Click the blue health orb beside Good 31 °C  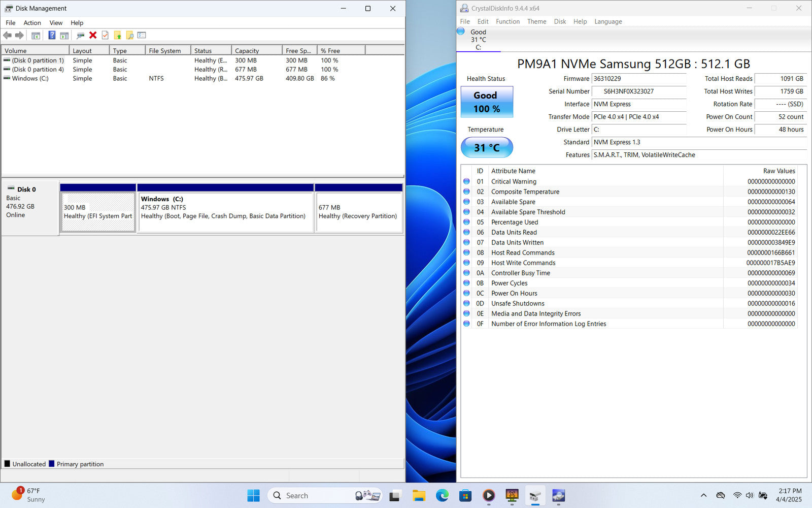pyautogui.click(x=461, y=31)
